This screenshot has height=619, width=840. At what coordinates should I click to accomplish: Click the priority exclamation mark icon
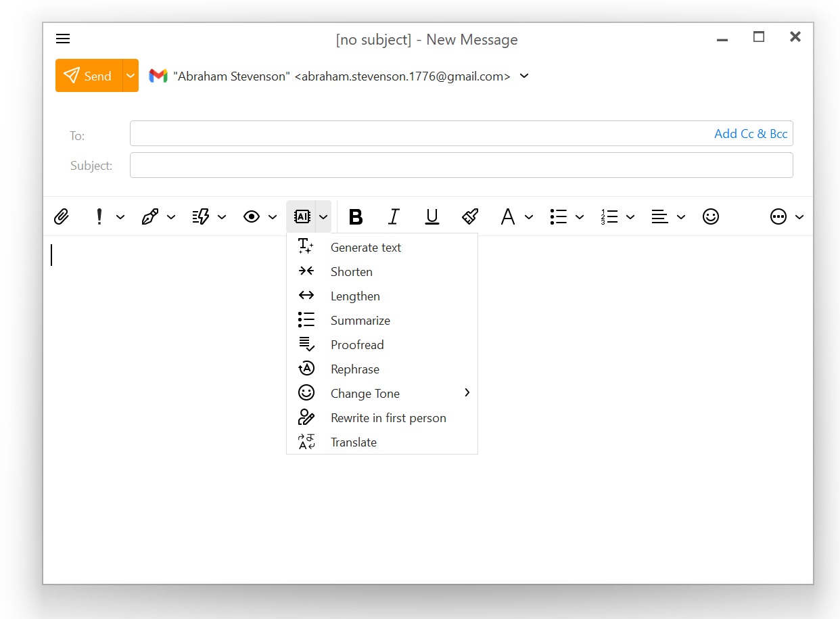coord(99,216)
